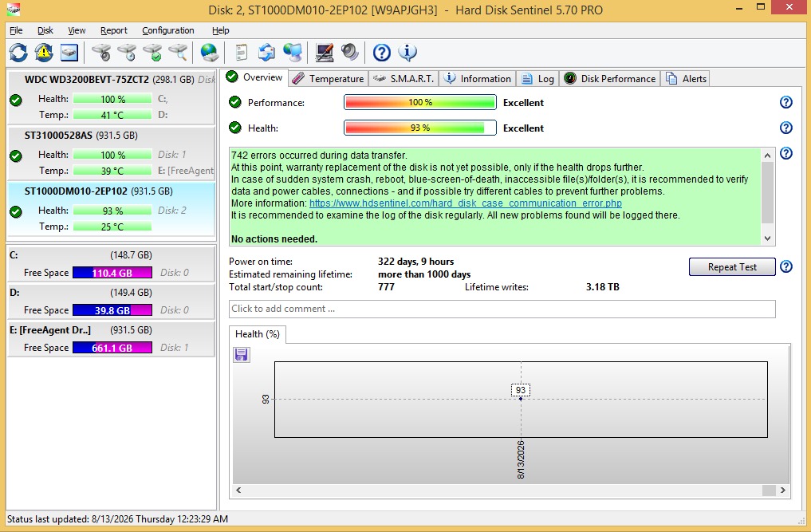Image resolution: width=811 pixels, height=532 pixels.
Task: Open the Help menu
Action: 220,30
